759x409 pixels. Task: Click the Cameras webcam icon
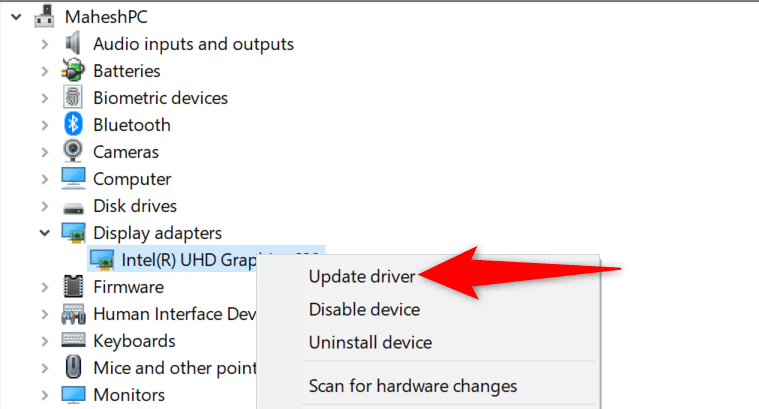coord(73,152)
